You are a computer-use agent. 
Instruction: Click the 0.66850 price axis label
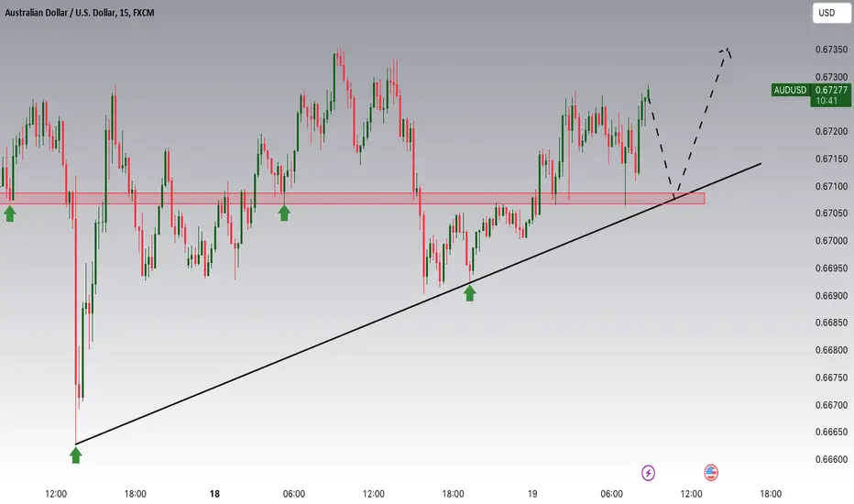pos(831,323)
